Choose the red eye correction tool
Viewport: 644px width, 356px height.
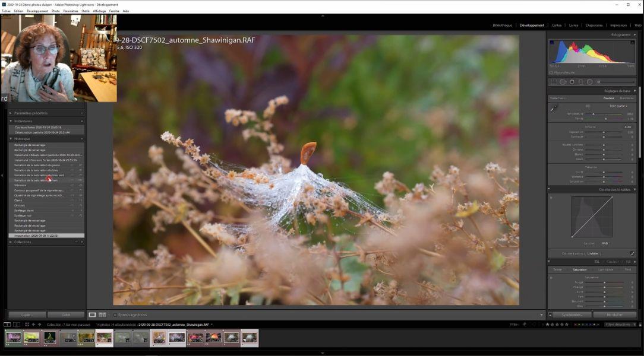point(572,82)
